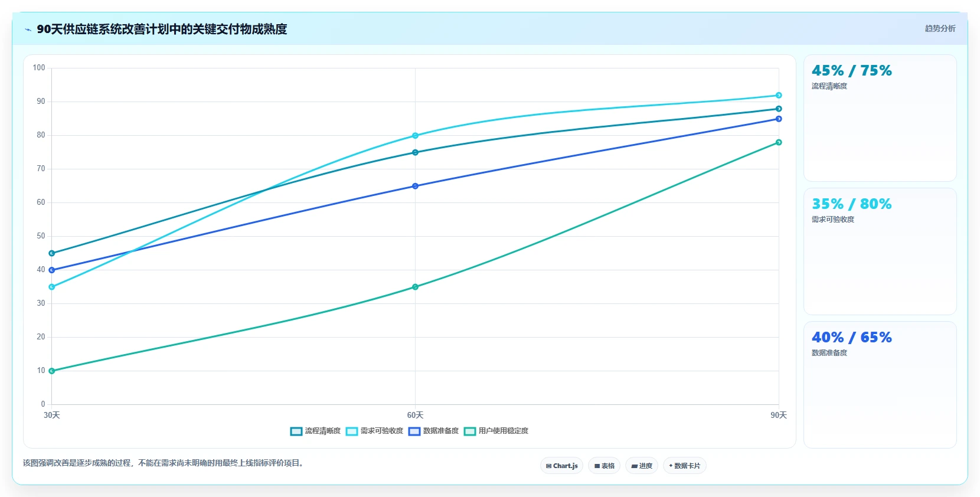Image resolution: width=980 pixels, height=497 pixels.
Task: Click the 需求可验收度 legend color box
Action: pyautogui.click(x=352, y=431)
